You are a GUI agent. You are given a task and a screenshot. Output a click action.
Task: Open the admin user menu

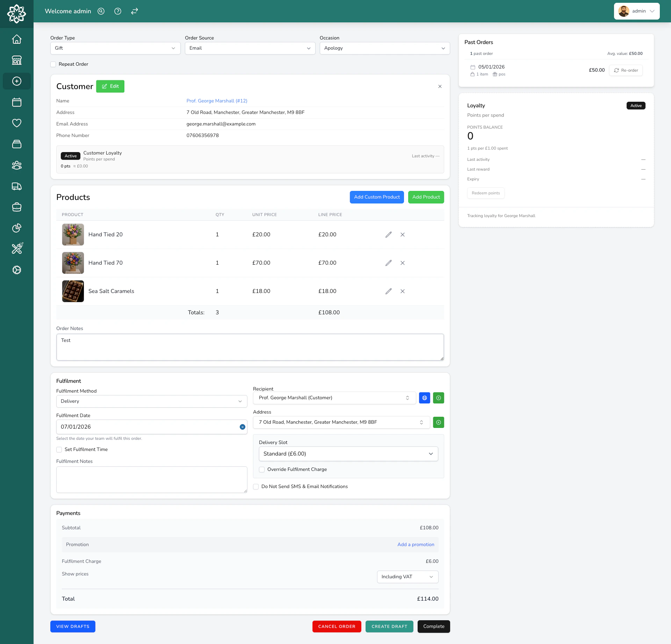pyautogui.click(x=636, y=11)
